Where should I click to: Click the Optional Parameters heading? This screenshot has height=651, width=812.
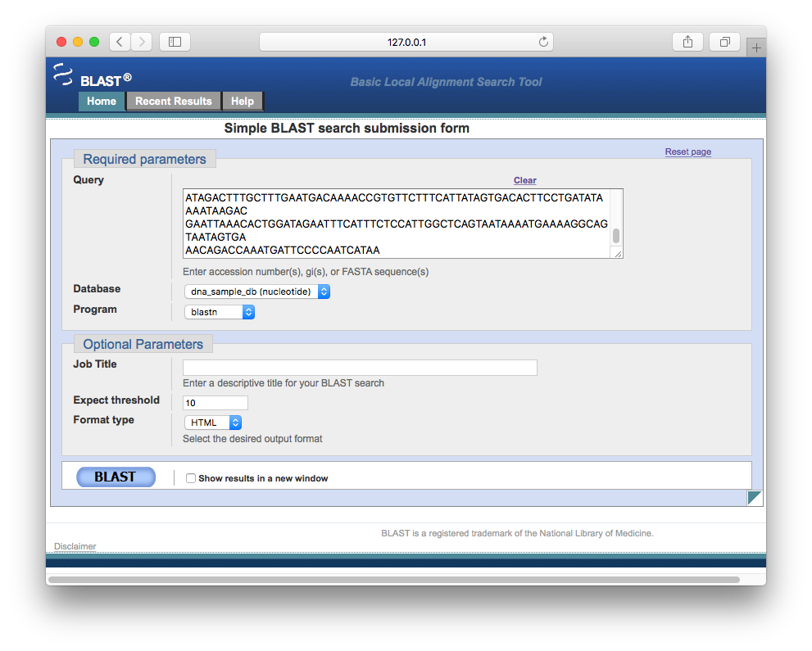point(143,344)
